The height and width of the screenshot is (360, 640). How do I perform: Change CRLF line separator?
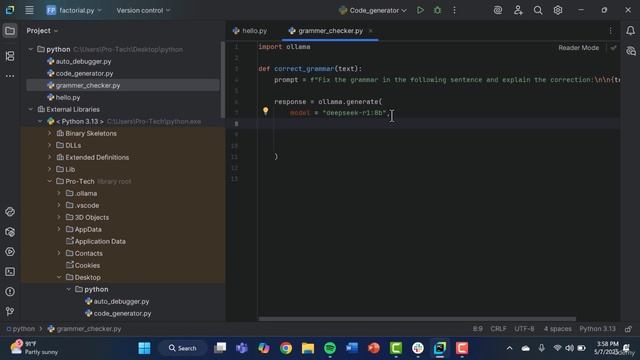coord(498,329)
